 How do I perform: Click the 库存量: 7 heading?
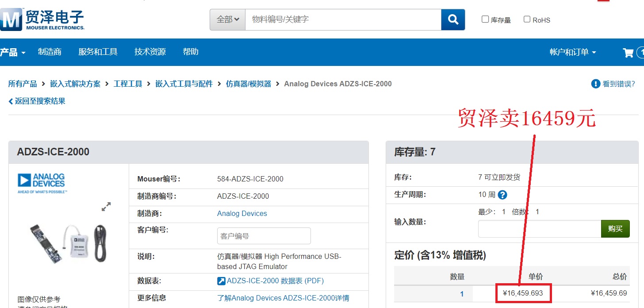pos(415,152)
